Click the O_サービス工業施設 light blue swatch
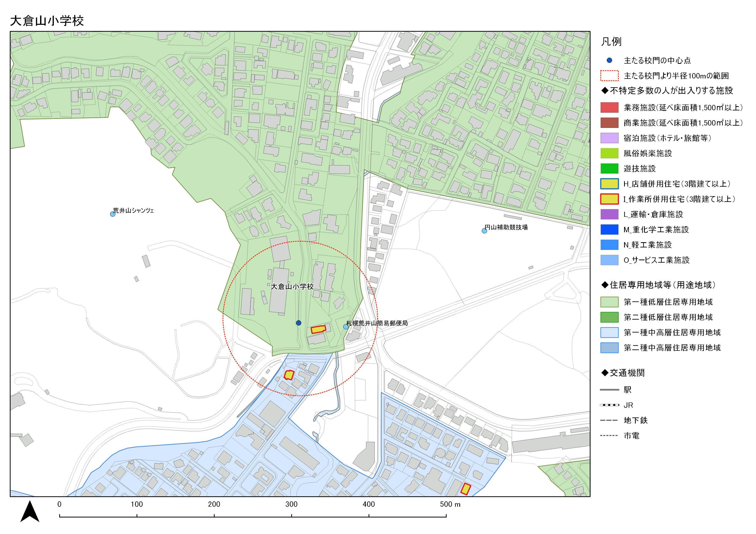The image size is (756, 534). pyautogui.click(x=609, y=260)
